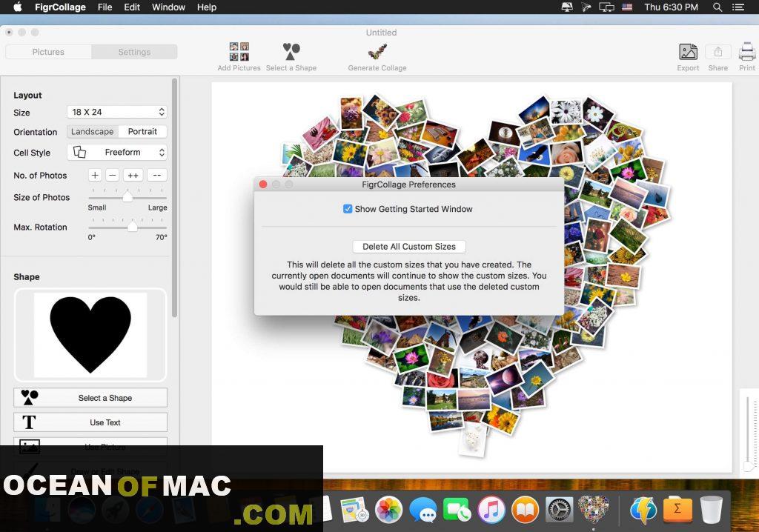Viewport: 759px width, 532px height.
Task: Add many photos with the ++ button
Action: (x=133, y=176)
